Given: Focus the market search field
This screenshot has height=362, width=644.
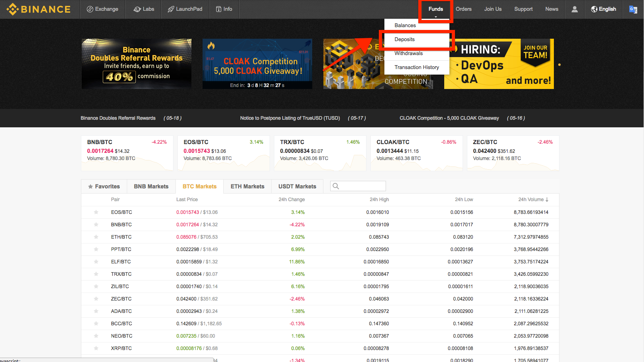Looking at the screenshot, I should [x=358, y=186].
